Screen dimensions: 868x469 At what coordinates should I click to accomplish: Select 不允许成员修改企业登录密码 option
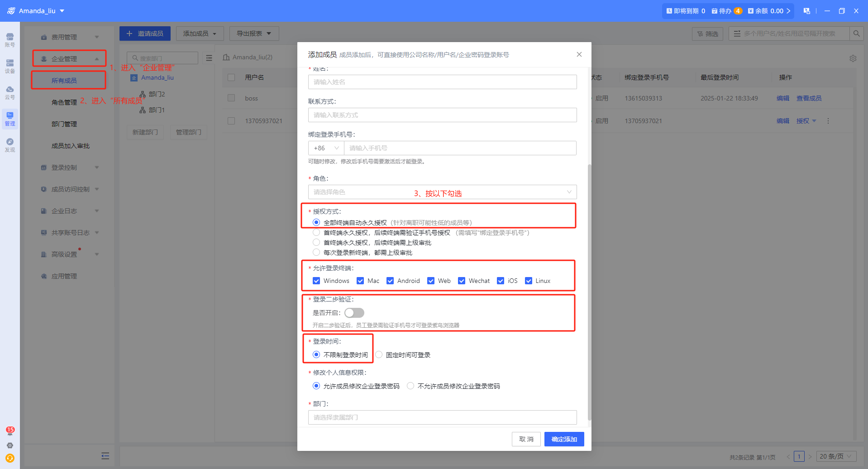410,386
